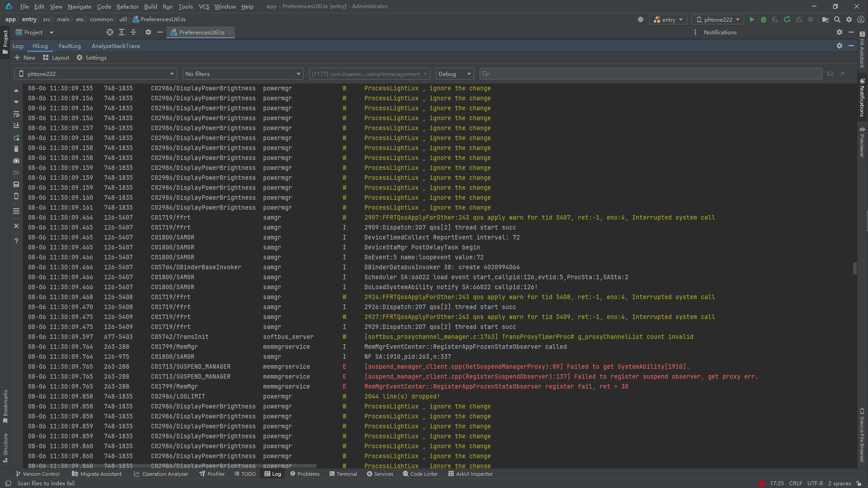Open the project structure folder icon
This screenshot has height=488, width=868.
(x=826, y=19)
